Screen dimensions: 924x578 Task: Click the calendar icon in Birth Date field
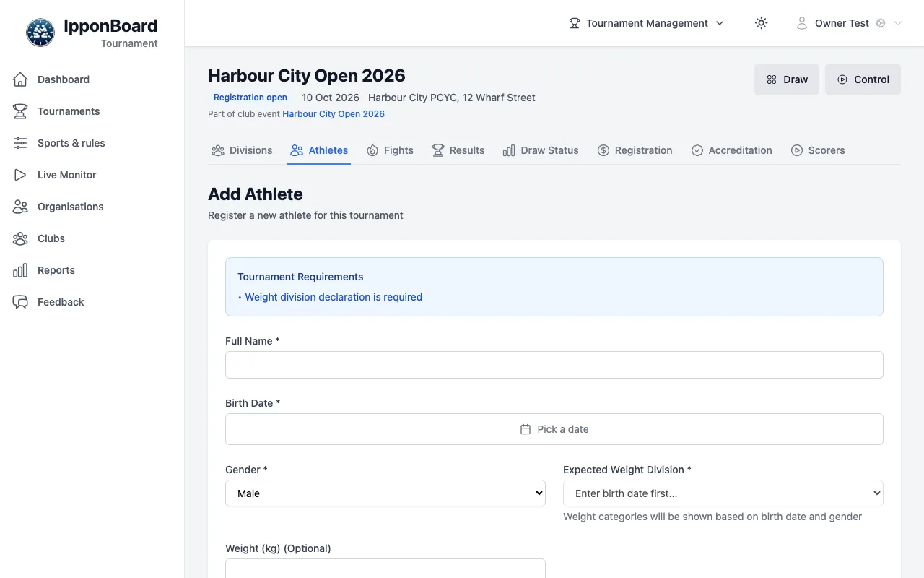click(526, 429)
